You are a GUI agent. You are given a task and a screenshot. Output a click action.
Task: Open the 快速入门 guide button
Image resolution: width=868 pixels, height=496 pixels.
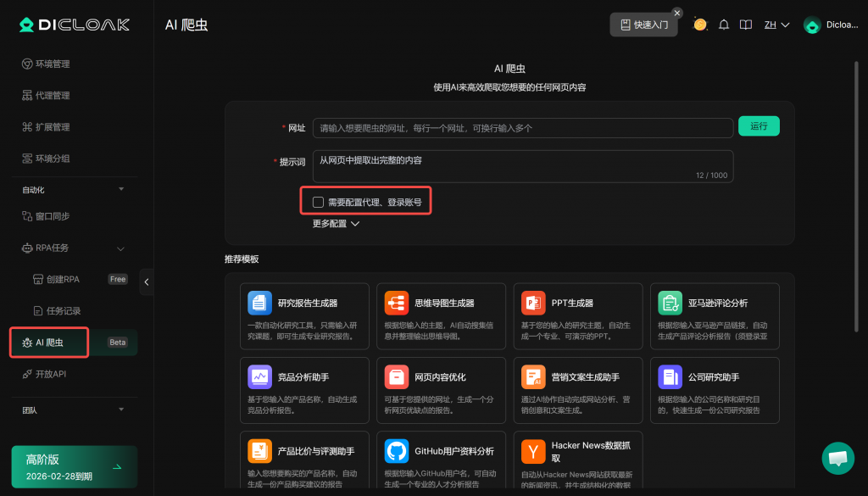coord(643,25)
